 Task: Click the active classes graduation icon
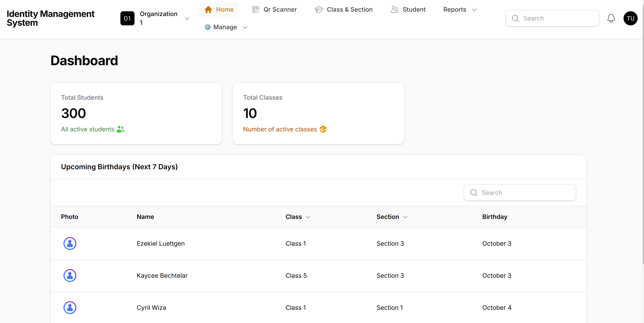[323, 129]
